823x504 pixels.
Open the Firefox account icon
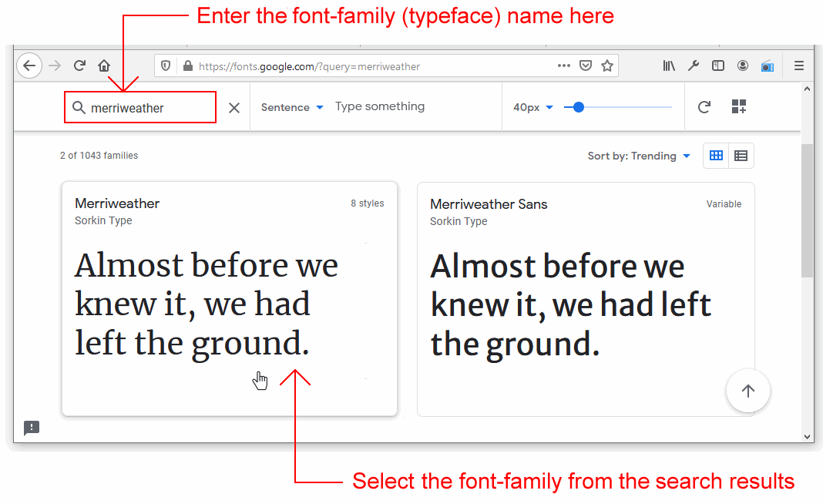743,66
